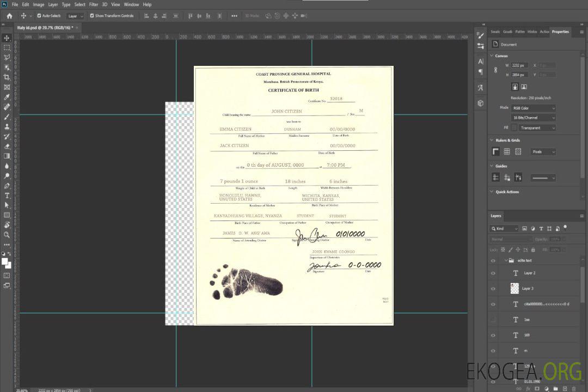Open the Filter menu
The height and width of the screenshot is (392, 588).
point(94,4)
